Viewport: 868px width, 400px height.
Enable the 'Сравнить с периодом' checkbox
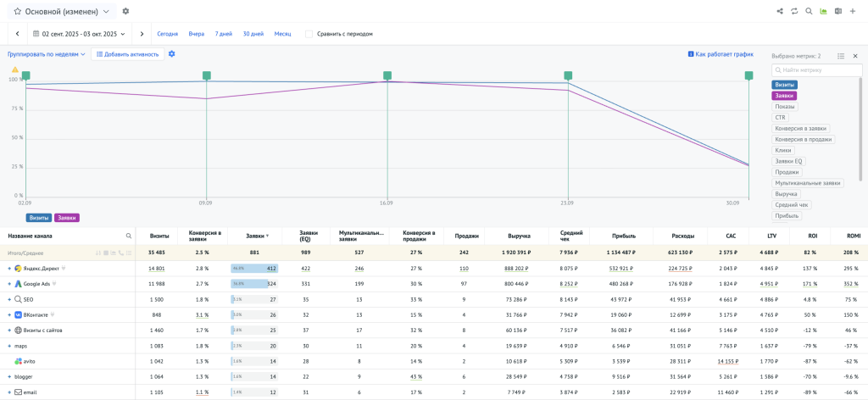309,34
